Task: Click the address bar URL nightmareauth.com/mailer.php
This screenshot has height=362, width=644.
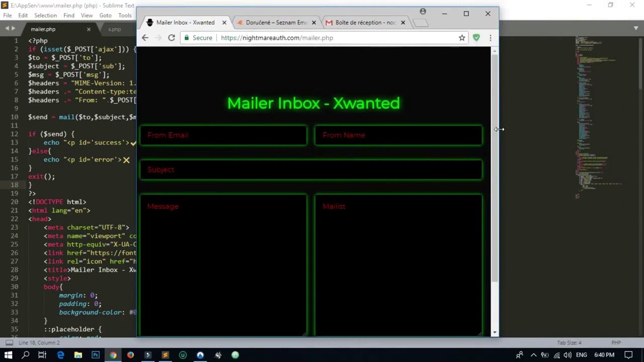Action: click(x=277, y=38)
